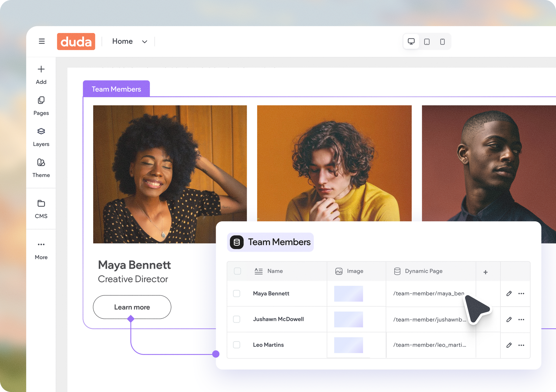
Task: Edit the Jushawn McDowell row with pencil
Action: 509,319
